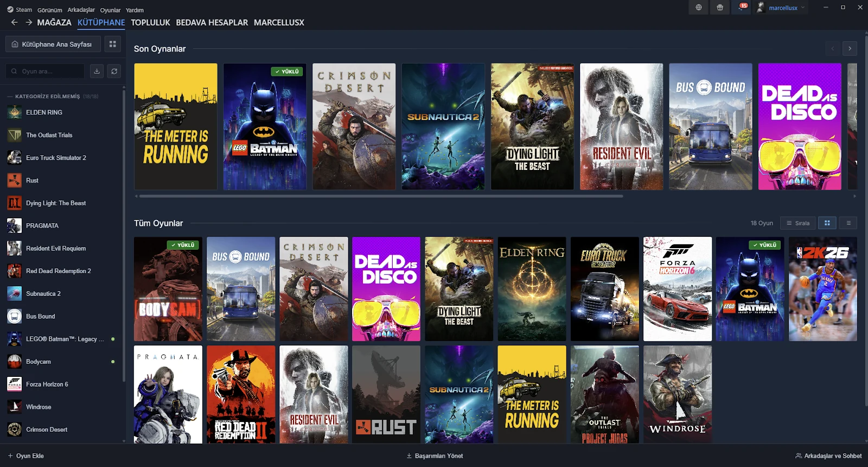Image resolution: width=868 pixels, height=467 pixels.
Task: Open the BEDAVA HESAPLAR tab
Action: [x=212, y=22]
